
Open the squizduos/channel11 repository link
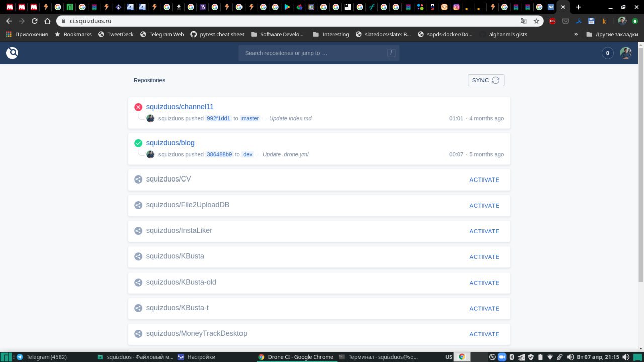coord(180,107)
